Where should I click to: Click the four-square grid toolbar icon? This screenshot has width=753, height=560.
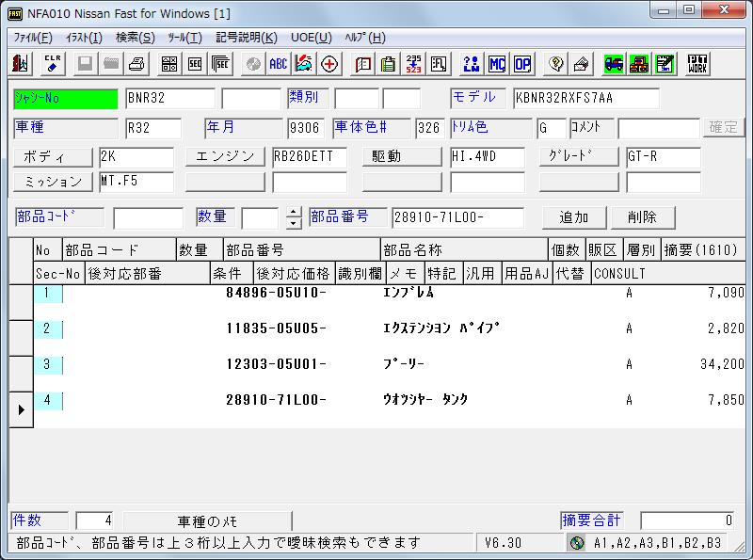(x=169, y=64)
